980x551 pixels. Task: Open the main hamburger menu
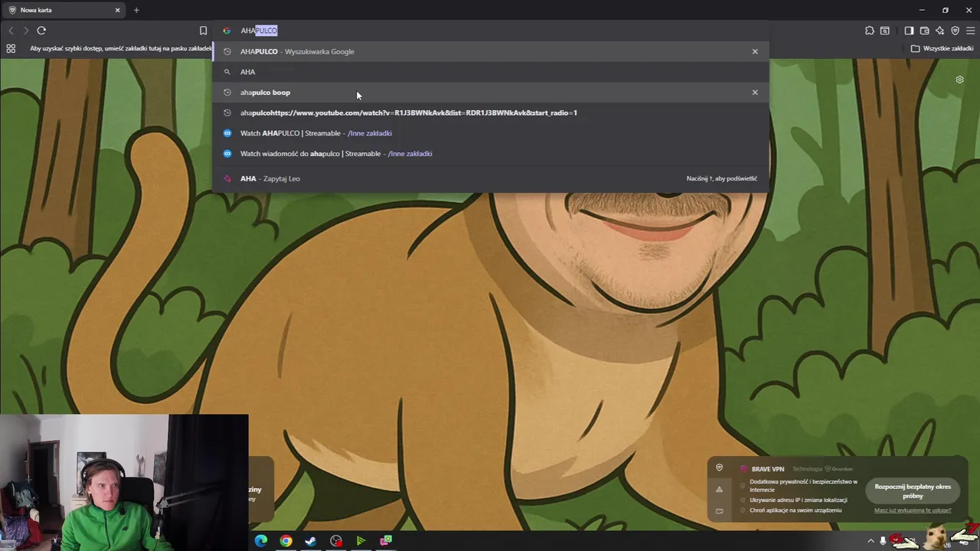point(970,31)
